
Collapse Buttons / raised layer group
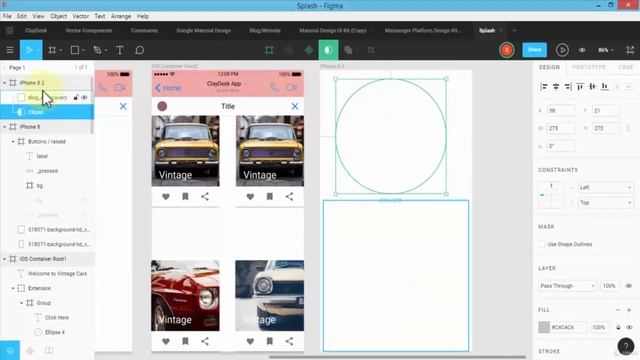(x=13, y=142)
